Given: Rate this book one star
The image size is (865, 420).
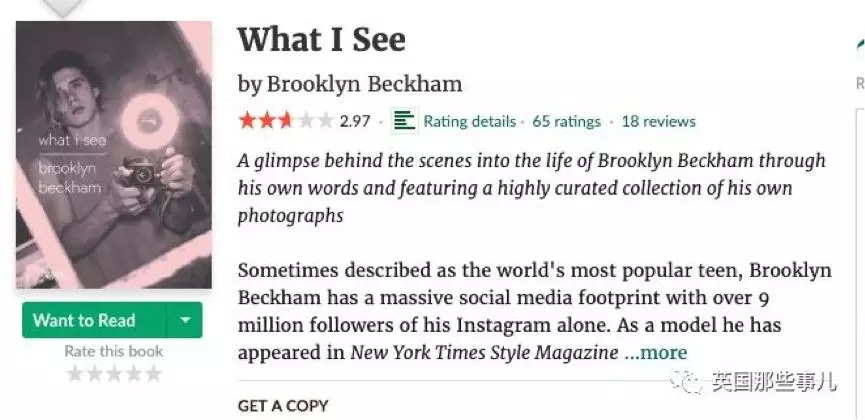Looking at the screenshot, I should (74, 374).
